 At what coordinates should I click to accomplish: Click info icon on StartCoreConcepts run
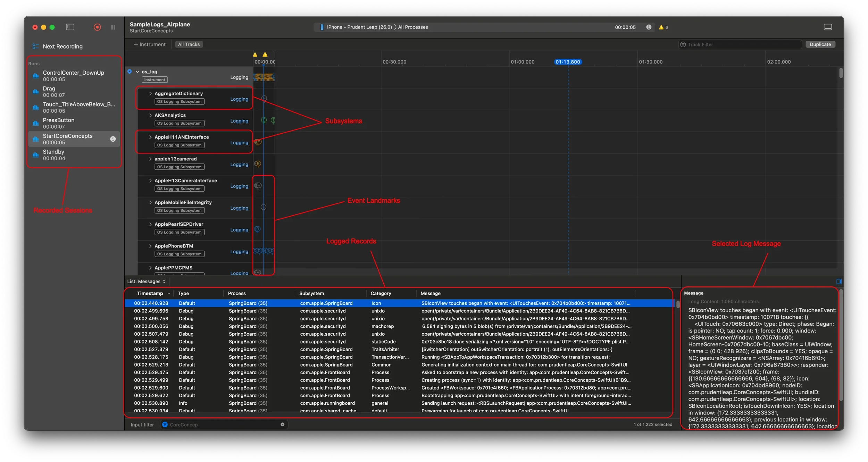click(x=113, y=139)
